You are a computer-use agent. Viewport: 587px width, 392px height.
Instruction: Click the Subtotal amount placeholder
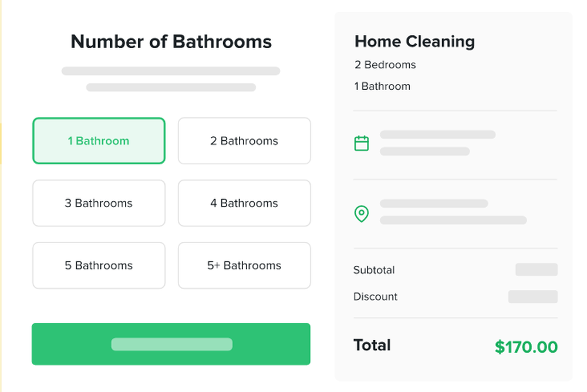537,269
